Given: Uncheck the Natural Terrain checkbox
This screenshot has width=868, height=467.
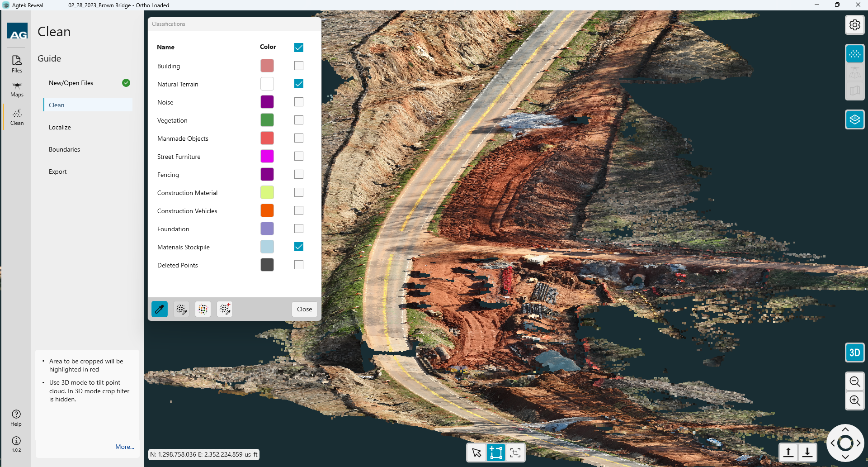Looking at the screenshot, I should click(299, 84).
